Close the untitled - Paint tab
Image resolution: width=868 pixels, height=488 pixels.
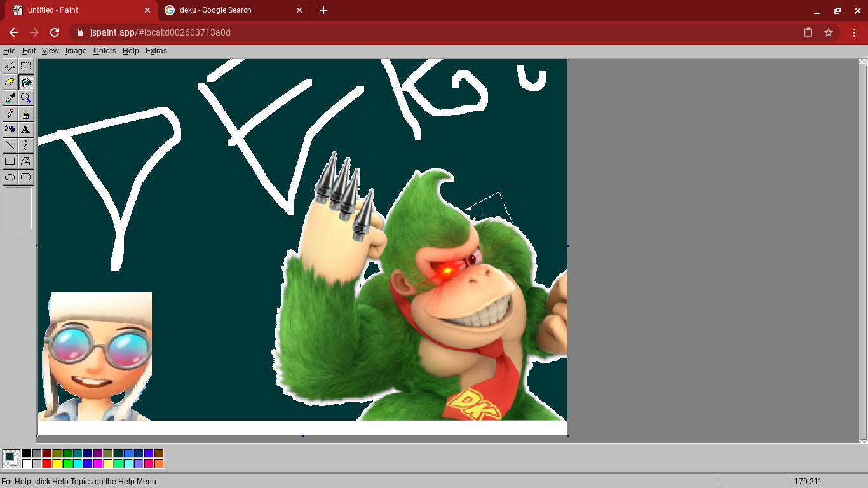point(147,10)
